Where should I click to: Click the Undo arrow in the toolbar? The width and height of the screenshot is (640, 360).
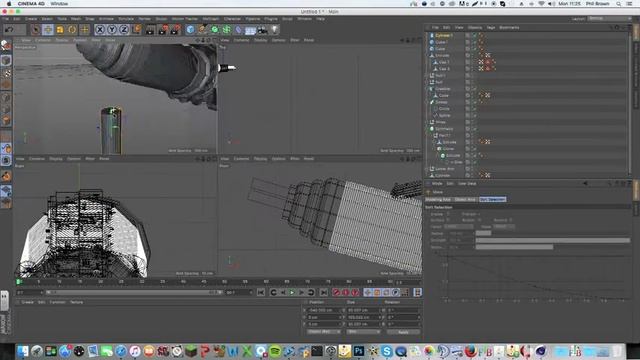coord(9,29)
